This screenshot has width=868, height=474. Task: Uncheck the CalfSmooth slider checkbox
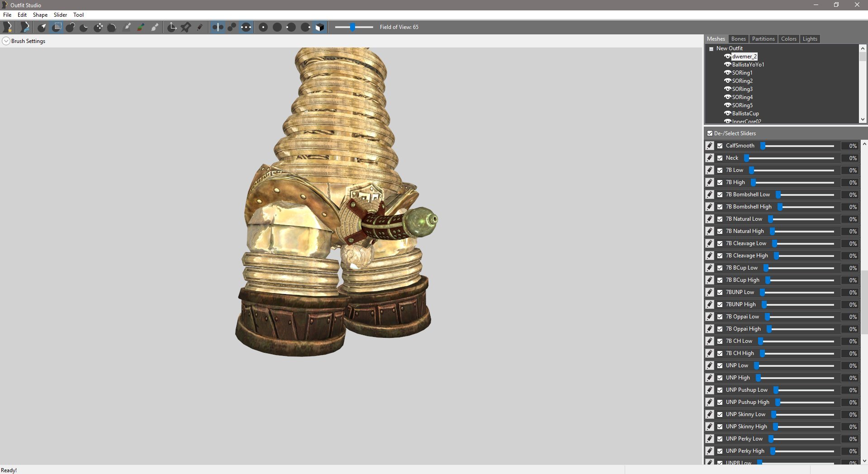[720, 146]
